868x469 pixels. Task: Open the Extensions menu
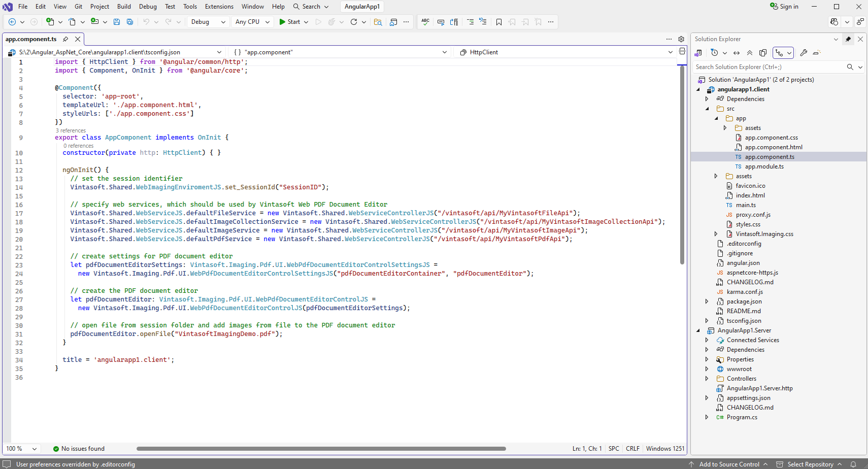coord(219,7)
